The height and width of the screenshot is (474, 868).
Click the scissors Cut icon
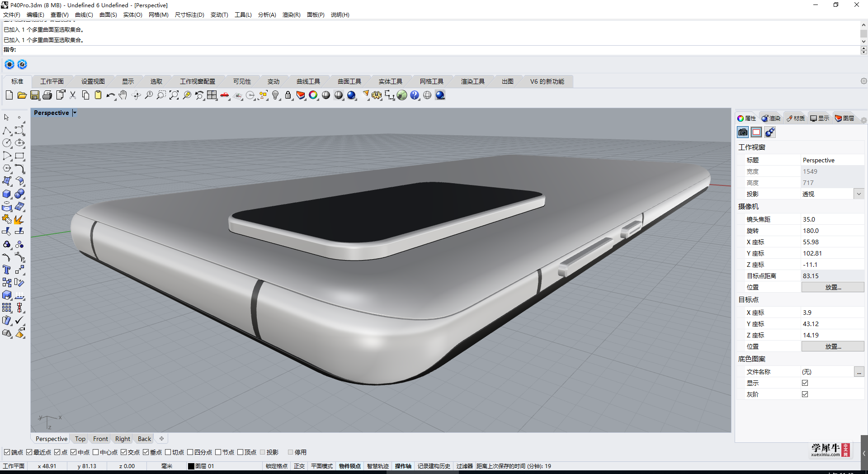coord(73,95)
